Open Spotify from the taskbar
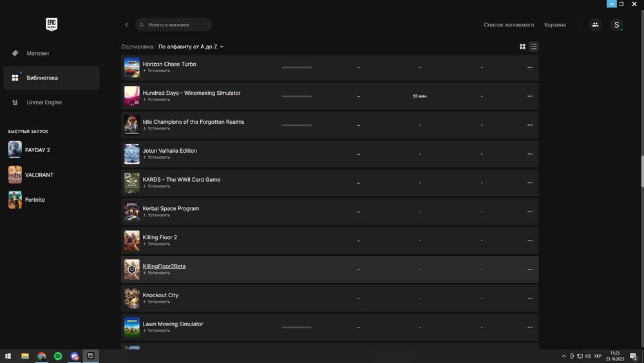 click(x=58, y=356)
